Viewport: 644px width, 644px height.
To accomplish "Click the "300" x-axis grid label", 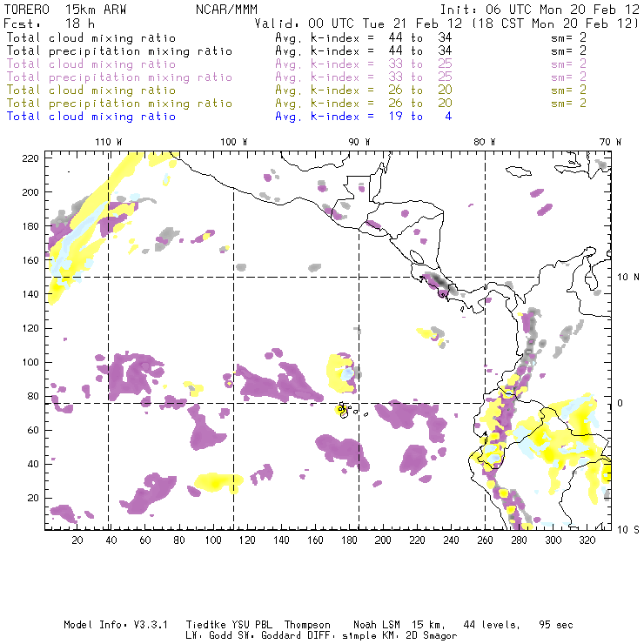I will [x=553, y=540].
